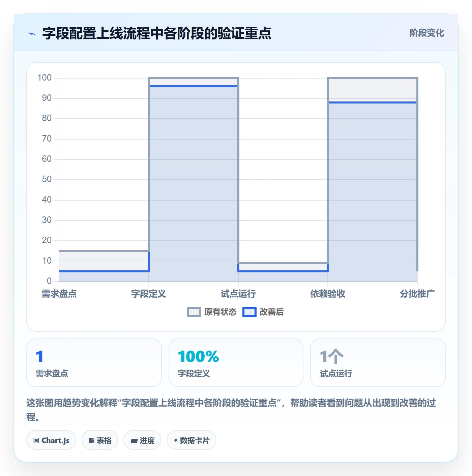The height and width of the screenshot is (476, 472).
Task: Click the 1个 value in 试点运行 card
Action: [x=332, y=357]
